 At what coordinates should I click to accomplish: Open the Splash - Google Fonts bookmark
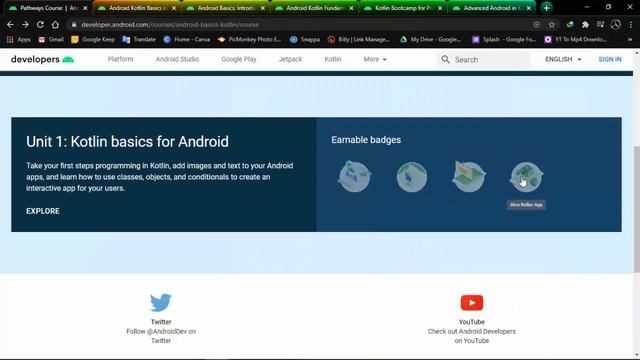pos(504,40)
